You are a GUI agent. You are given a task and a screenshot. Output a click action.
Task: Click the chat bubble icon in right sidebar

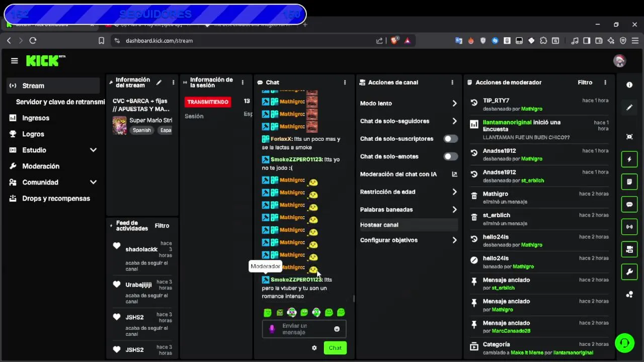[x=629, y=205]
